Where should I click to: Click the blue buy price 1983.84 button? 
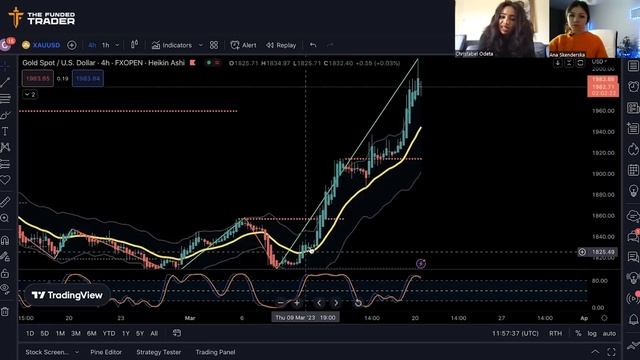point(88,78)
